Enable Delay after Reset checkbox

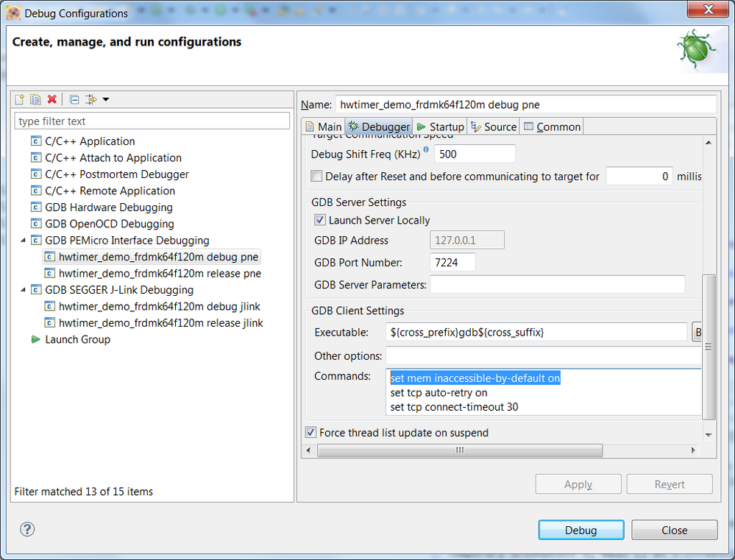(316, 177)
